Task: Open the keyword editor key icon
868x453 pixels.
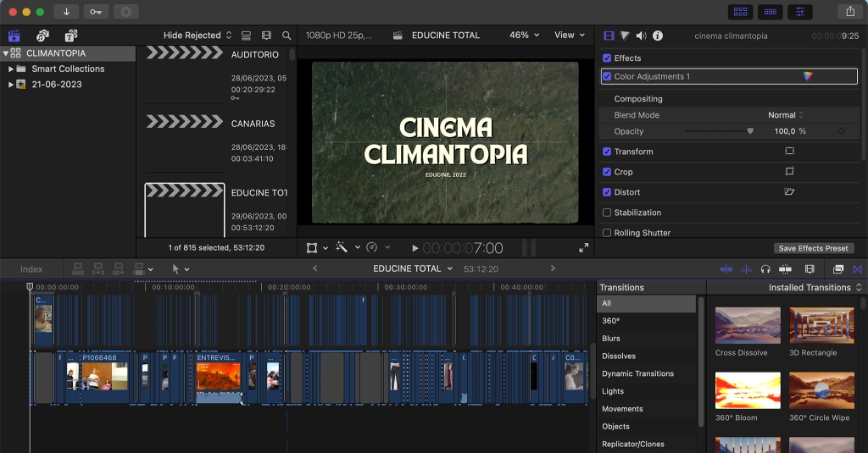Action: click(96, 12)
